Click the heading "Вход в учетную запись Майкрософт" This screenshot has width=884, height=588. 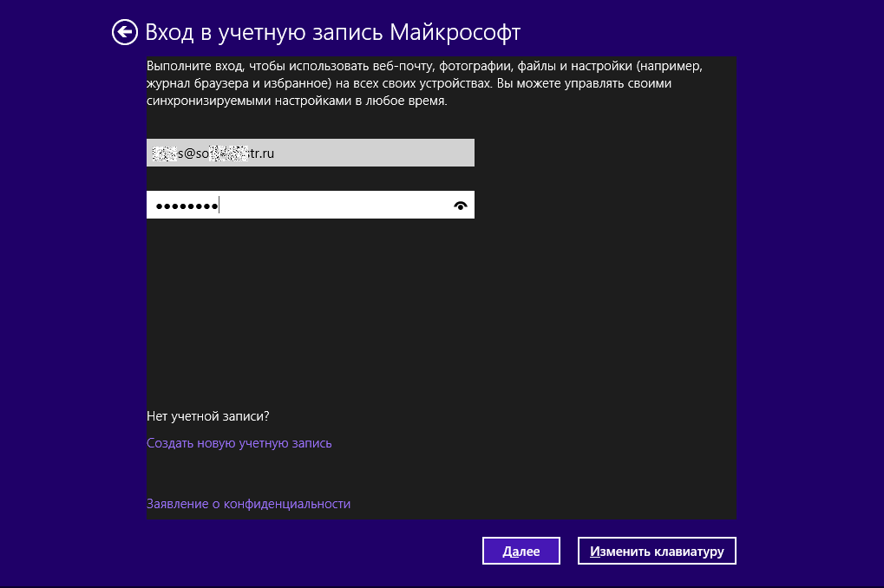tap(332, 32)
